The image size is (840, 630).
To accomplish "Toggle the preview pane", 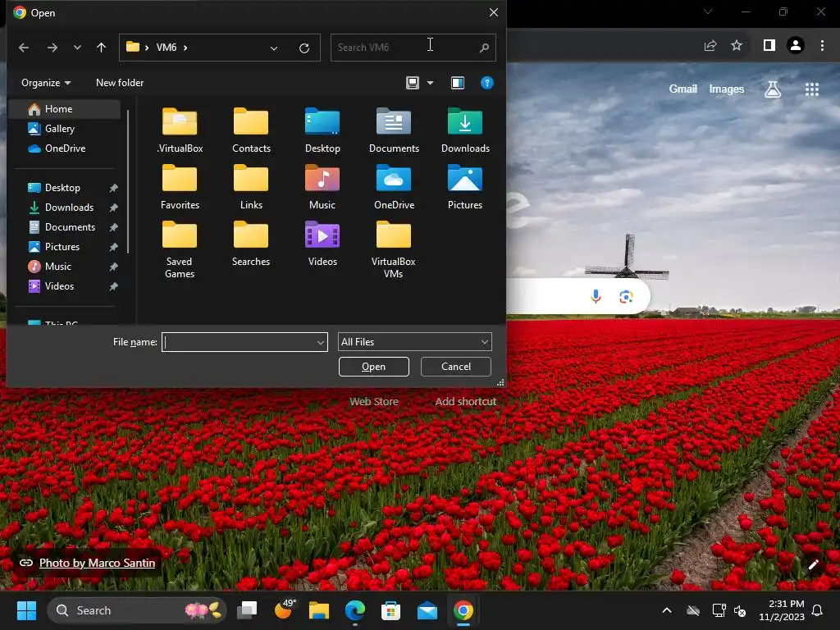I will click(458, 83).
